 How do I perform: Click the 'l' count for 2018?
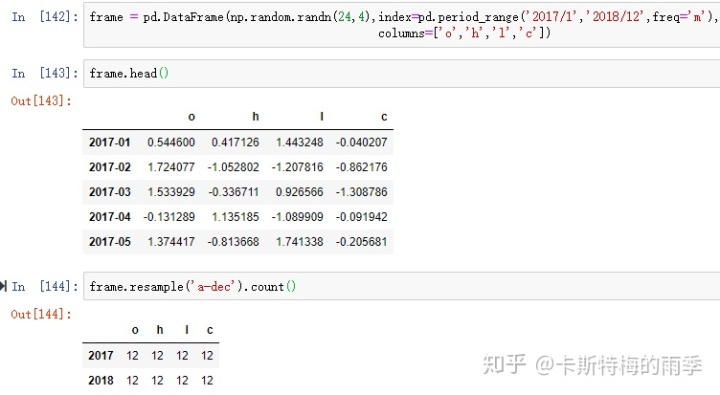(x=182, y=380)
